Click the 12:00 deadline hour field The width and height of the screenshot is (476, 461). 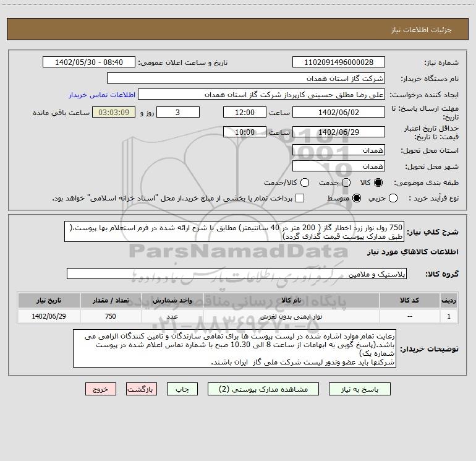245,112
